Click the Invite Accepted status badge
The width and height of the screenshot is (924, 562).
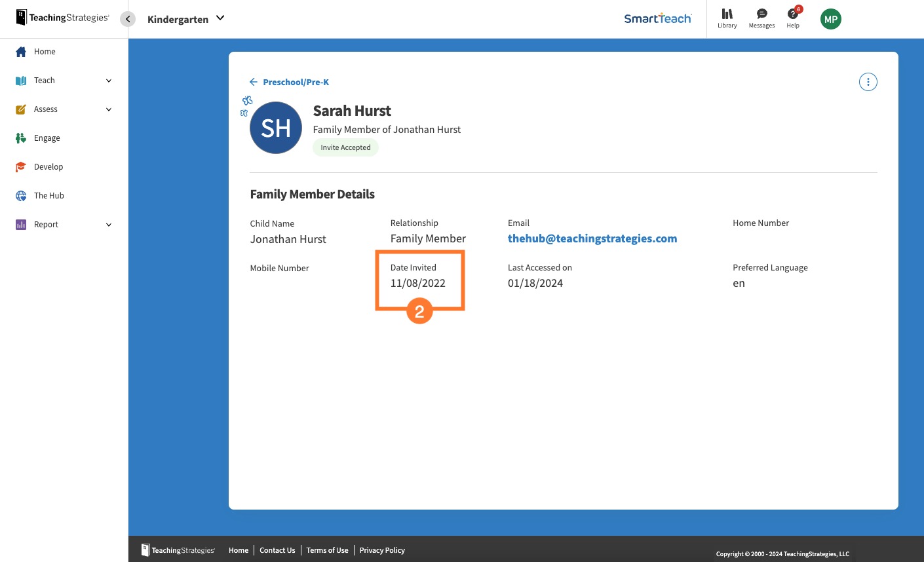(345, 147)
